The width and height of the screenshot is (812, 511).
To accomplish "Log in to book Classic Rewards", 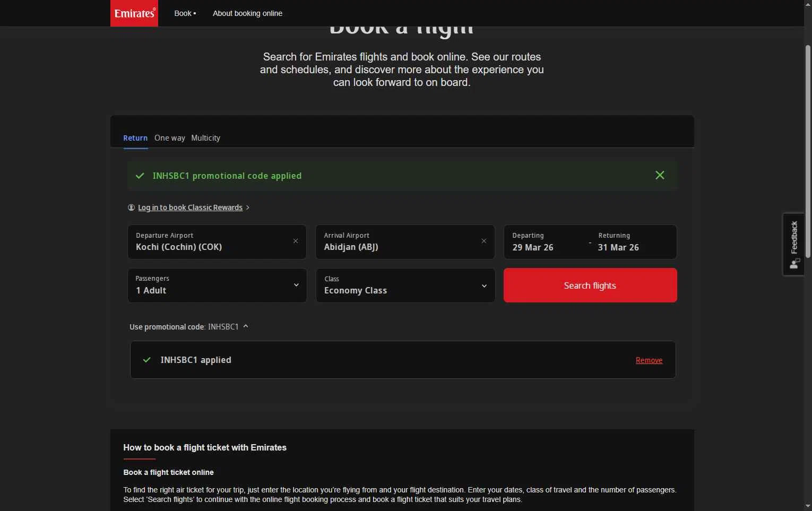I will pos(190,207).
